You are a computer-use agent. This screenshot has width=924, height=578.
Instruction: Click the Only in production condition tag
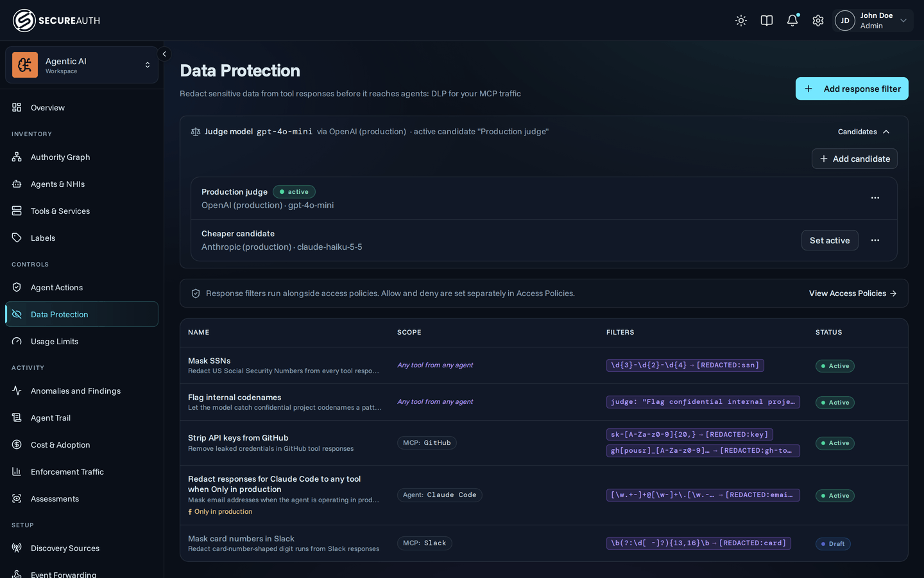click(220, 512)
